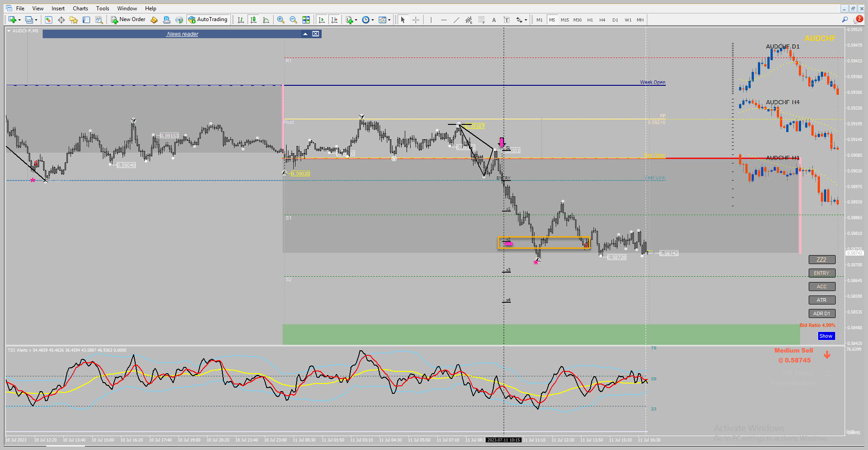
Task: Open a new chart window
Action: pos(12,20)
